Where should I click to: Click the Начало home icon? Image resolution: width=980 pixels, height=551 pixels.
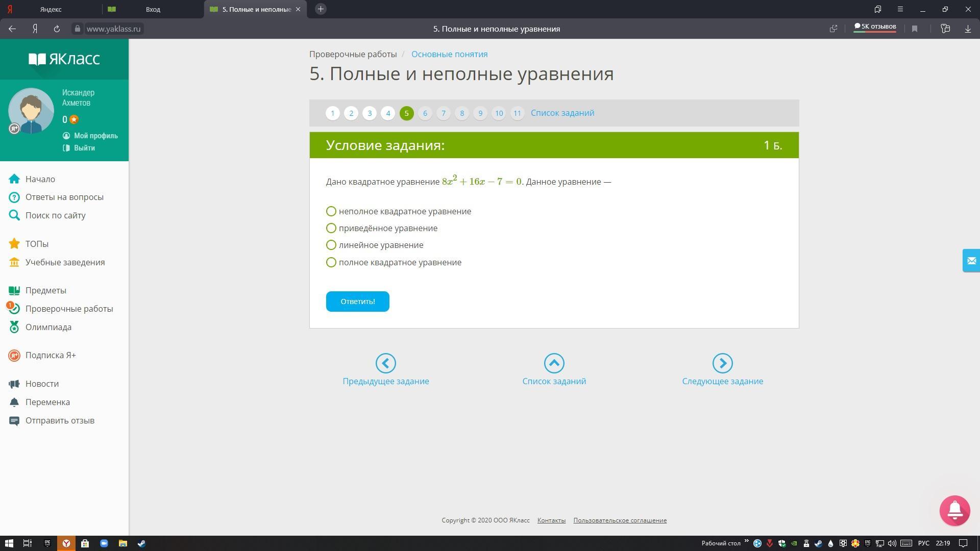click(x=14, y=179)
